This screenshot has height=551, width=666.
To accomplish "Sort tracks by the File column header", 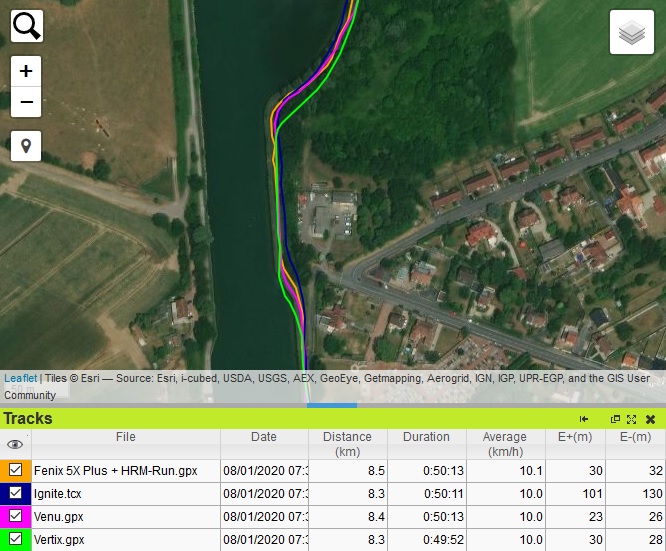I will (x=125, y=437).
